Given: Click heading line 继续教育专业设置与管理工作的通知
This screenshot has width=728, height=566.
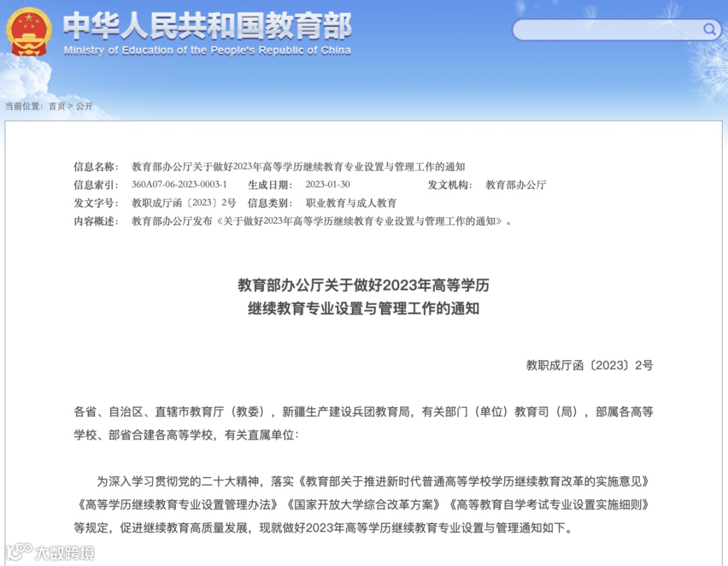Looking at the screenshot, I should point(363,308).
